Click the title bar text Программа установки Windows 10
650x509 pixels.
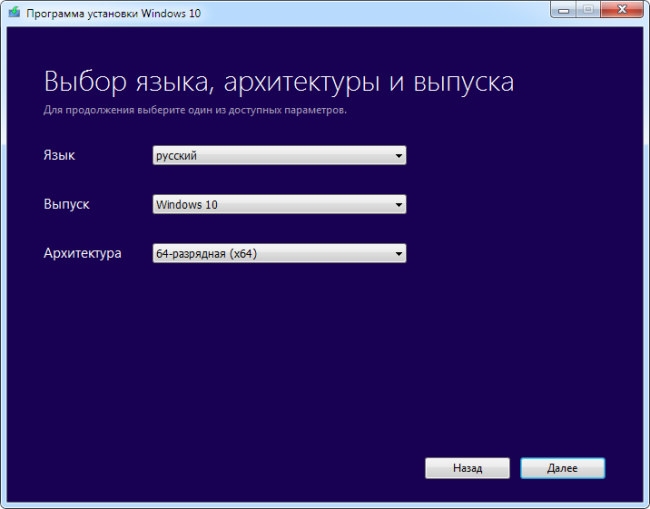pos(114,13)
